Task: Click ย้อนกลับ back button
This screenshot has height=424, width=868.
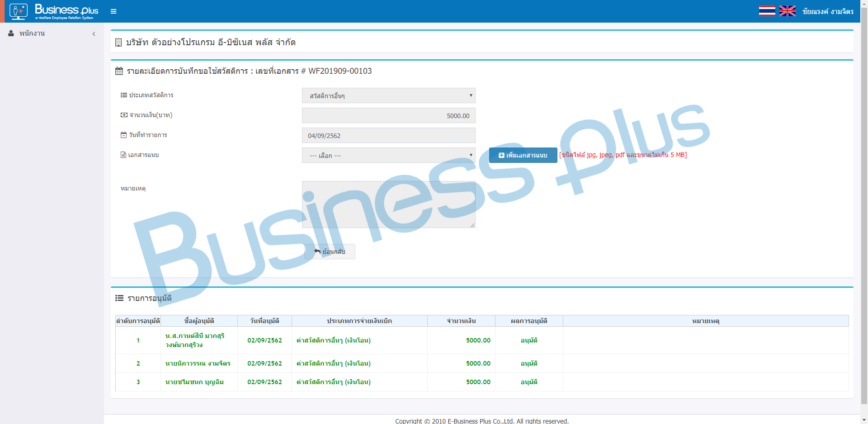Action: pyautogui.click(x=330, y=252)
